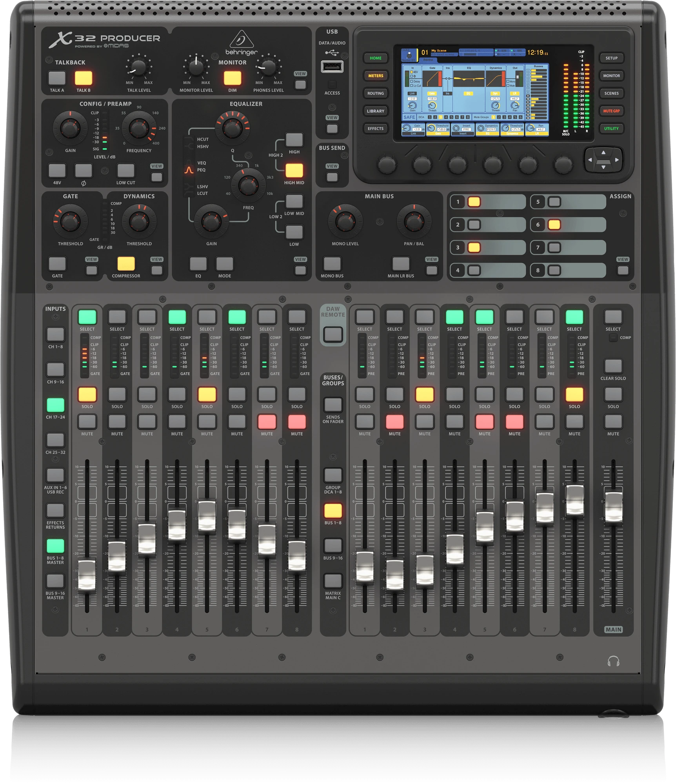
Task: Open the EFFECTS screen
Action: [375, 128]
